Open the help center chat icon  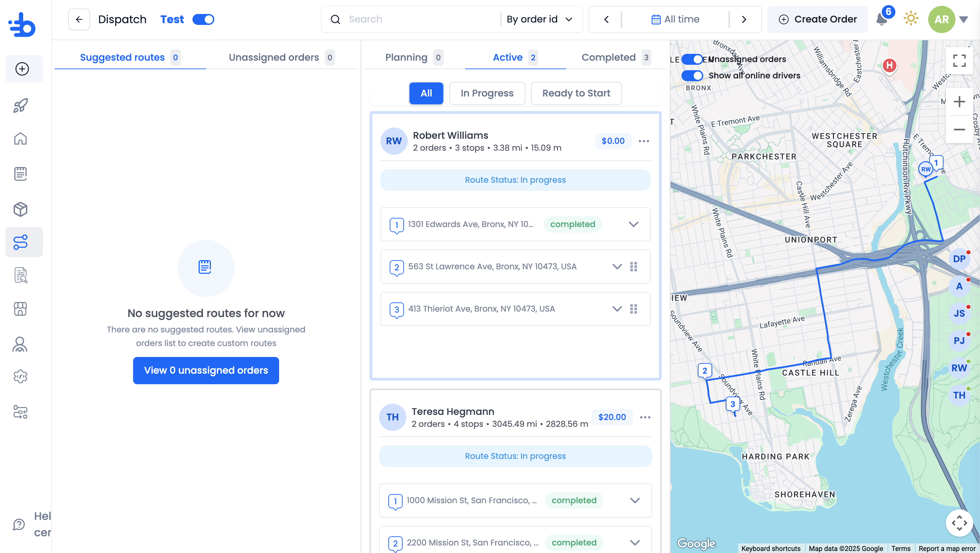tap(19, 524)
